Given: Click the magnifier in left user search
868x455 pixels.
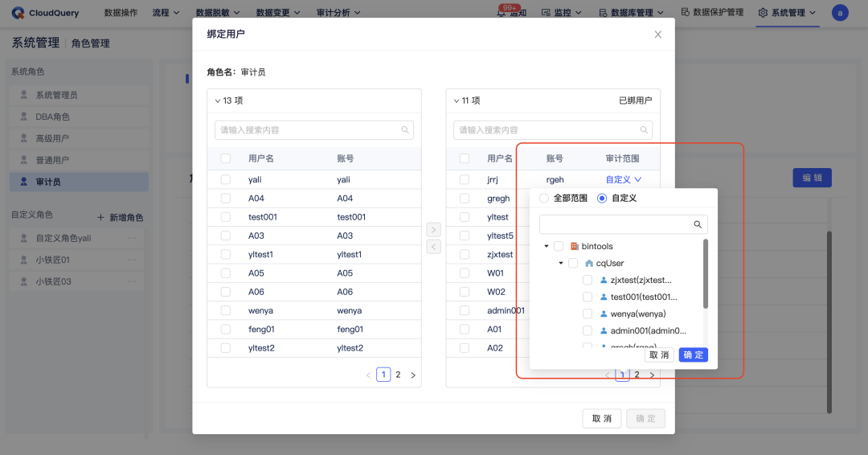Looking at the screenshot, I should tap(405, 130).
